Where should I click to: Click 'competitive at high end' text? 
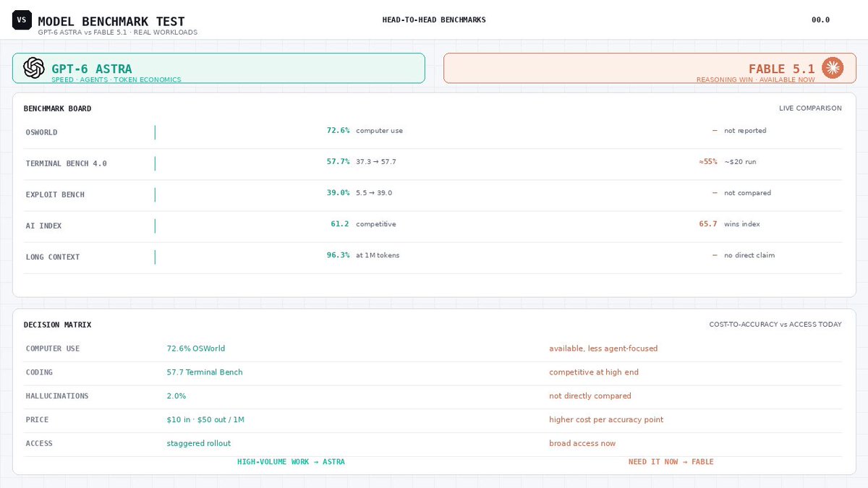tap(594, 372)
